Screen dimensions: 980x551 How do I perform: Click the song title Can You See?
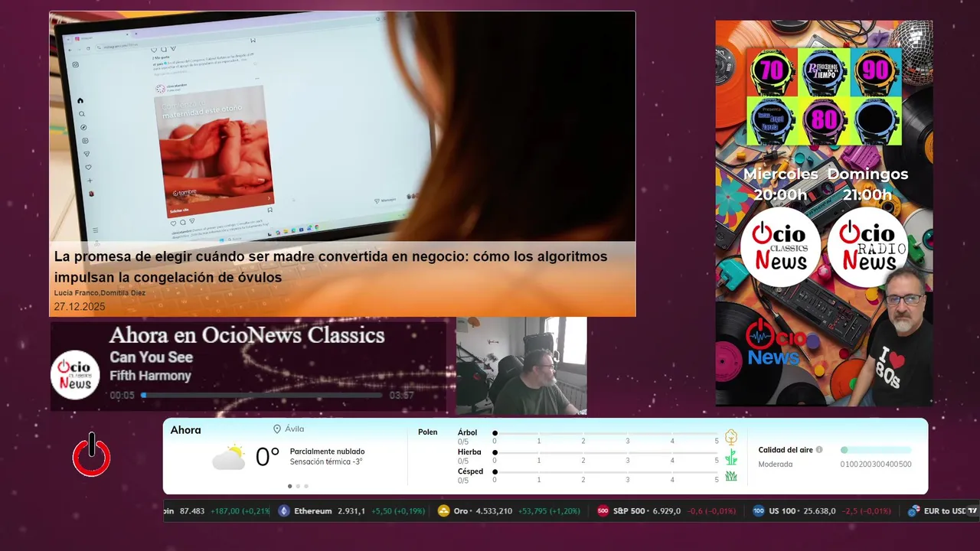151,357
